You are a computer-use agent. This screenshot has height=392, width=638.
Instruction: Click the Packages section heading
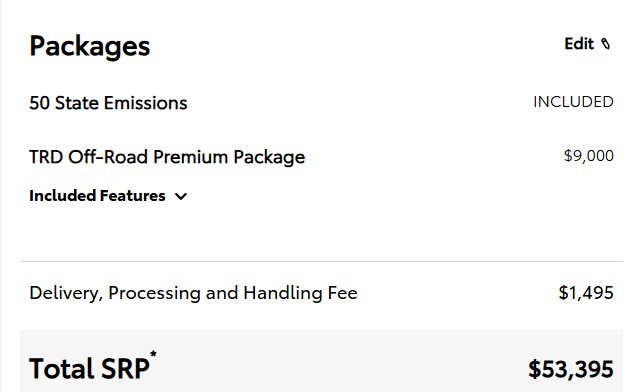tap(90, 46)
